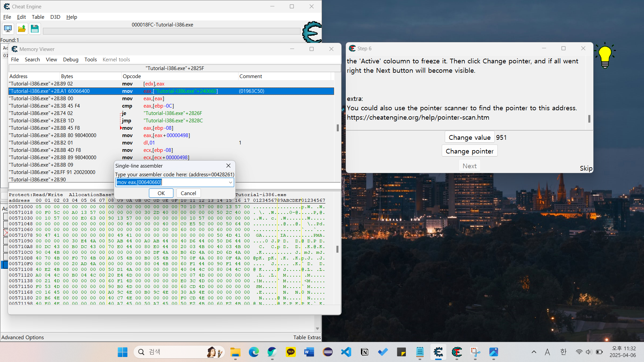
Task: Confirm the assembler dialog with OK
Action: [x=161, y=193]
